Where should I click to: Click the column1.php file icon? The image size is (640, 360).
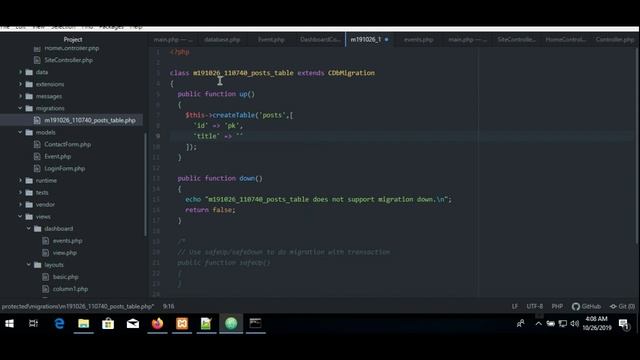[46, 289]
